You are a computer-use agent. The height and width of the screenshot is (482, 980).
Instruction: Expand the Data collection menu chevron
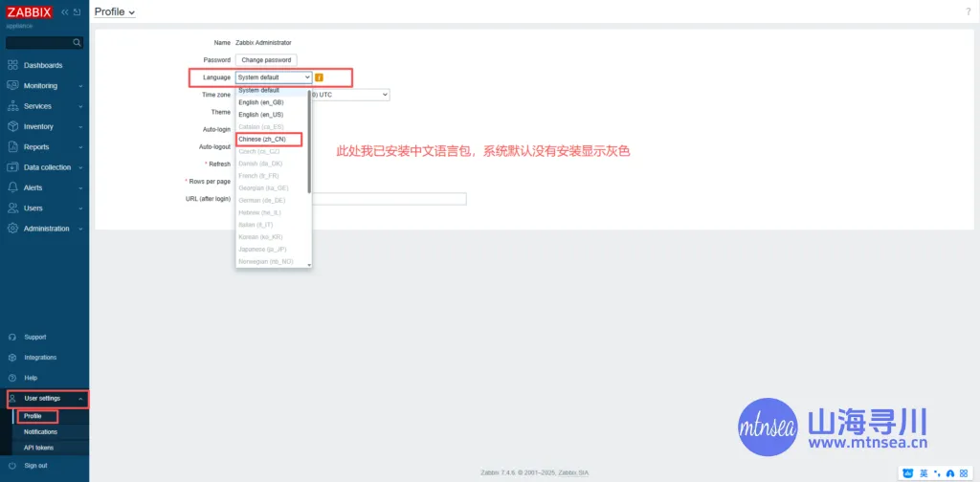pyautogui.click(x=80, y=168)
